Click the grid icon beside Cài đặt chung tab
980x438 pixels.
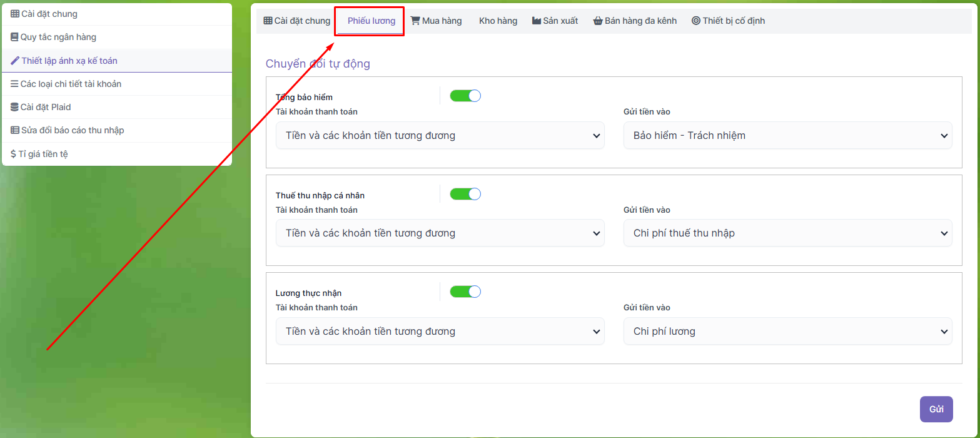pyautogui.click(x=268, y=21)
